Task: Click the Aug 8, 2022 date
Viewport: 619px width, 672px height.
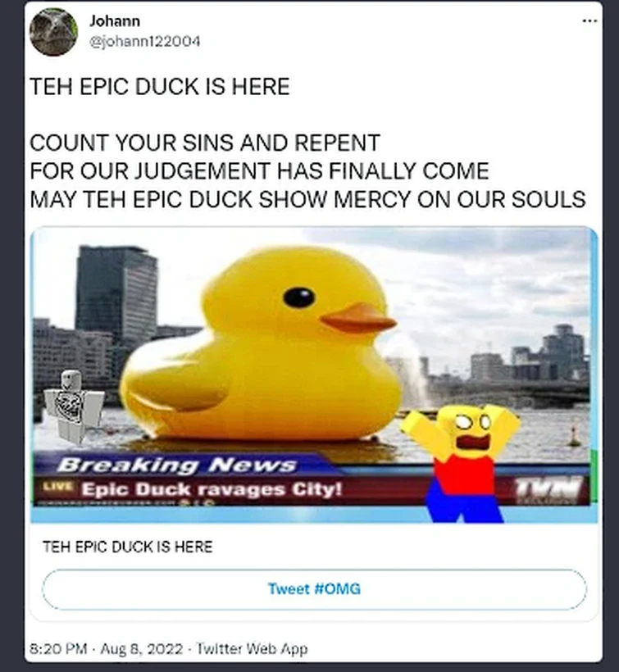Action: (142, 648)
